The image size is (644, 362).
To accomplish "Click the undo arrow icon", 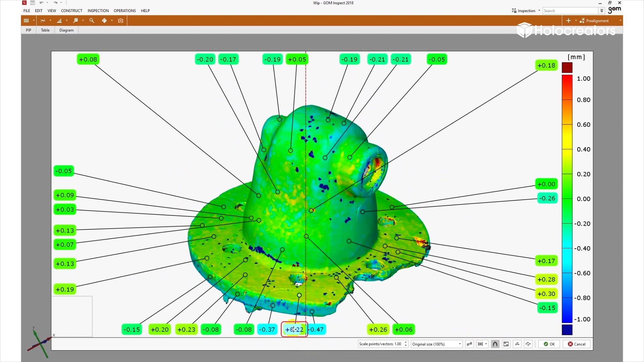I will coord(41,3).
